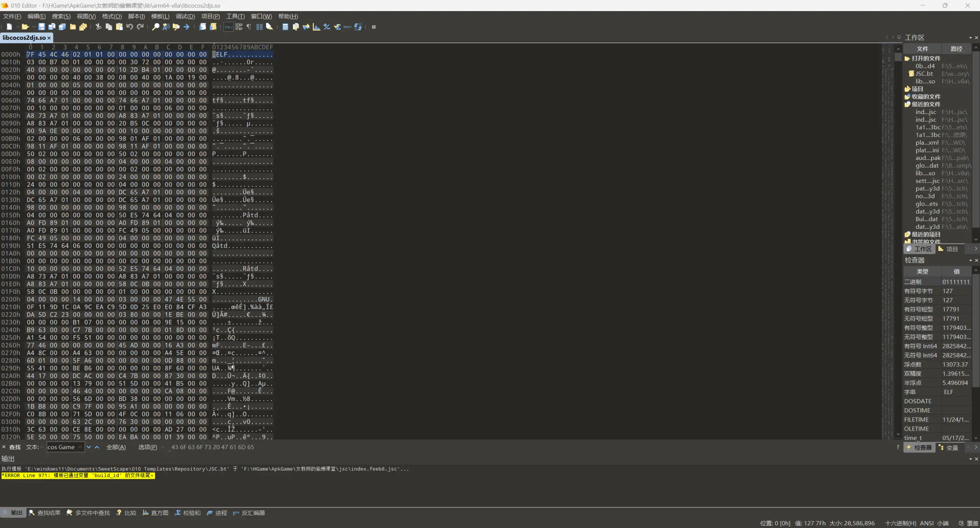
Task: Click the 全部(A) find all button
Action: tap(116, 447)
